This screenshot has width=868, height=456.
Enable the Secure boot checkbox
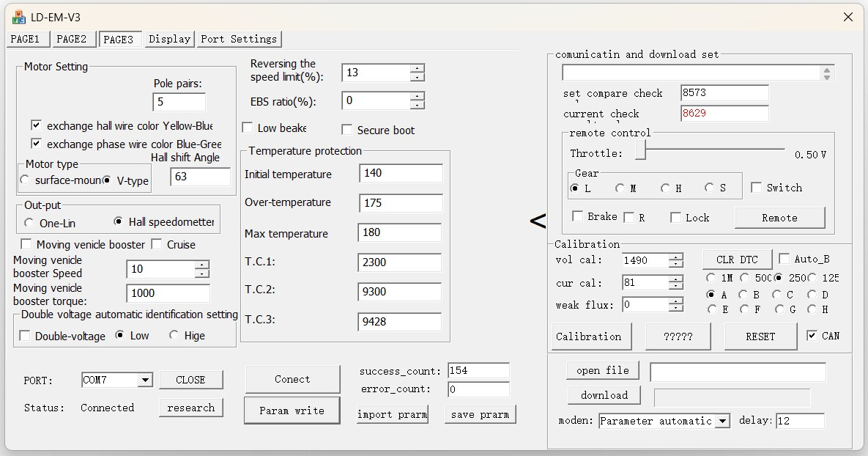click(x=347, y=130)
